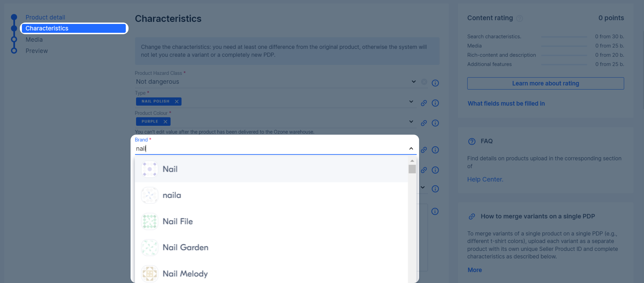Open the Type dropdown arrow
This screenshot has height=283, width=644.
pos(411,101)
